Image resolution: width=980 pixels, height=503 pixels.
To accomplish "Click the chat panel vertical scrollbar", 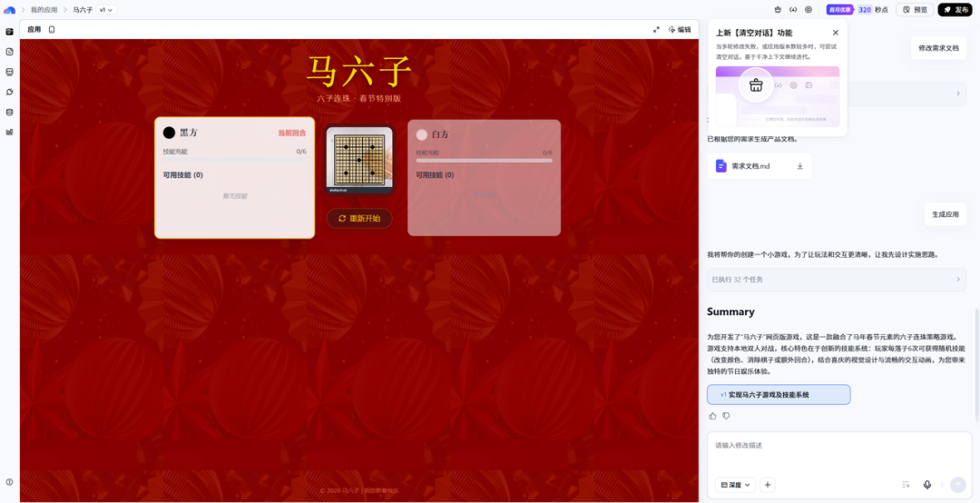I will point(976,365).
